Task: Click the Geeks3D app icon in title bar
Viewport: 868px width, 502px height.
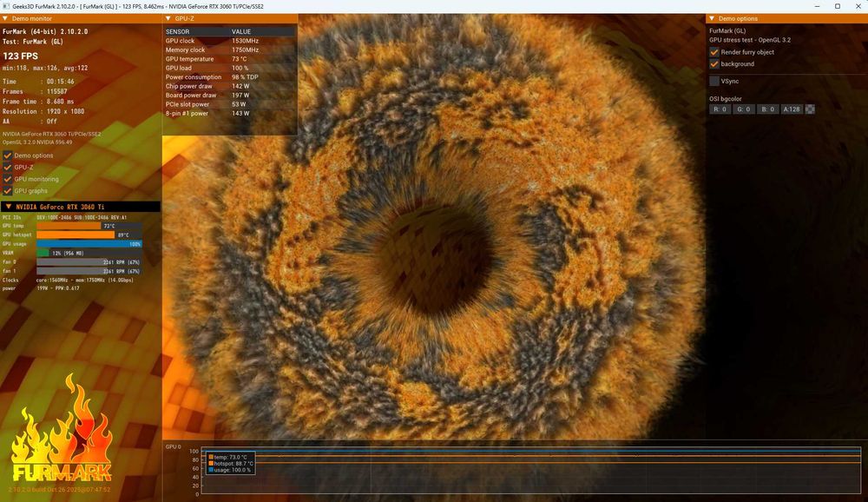Action: [x=5, y=6]
